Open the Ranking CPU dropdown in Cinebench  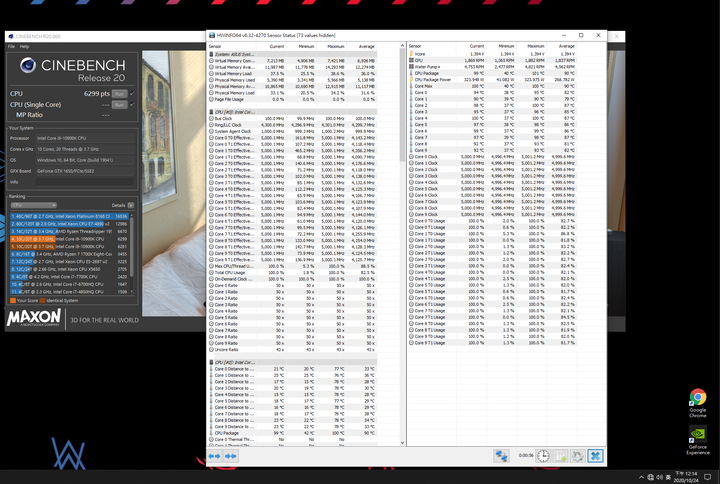click(x=34, y=205)
